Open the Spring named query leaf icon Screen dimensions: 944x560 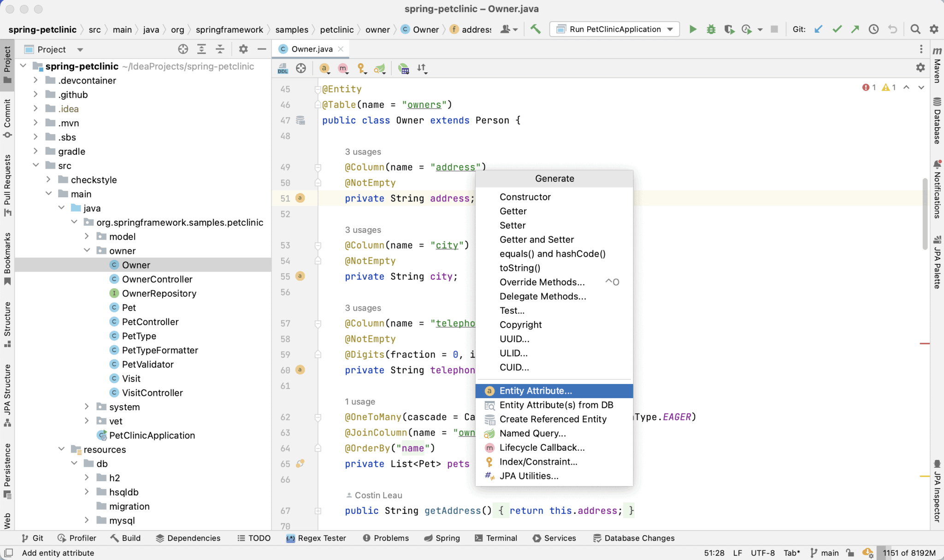(x=380, y=68)
